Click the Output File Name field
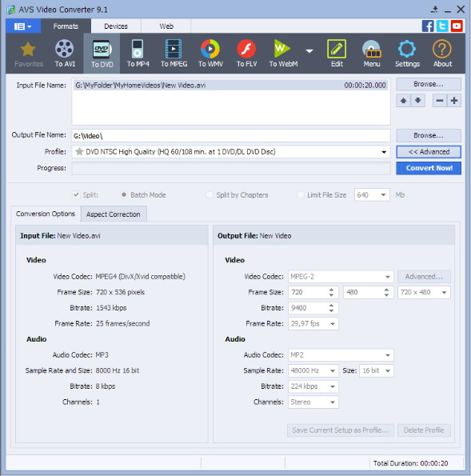 click(x=231, y=136)
